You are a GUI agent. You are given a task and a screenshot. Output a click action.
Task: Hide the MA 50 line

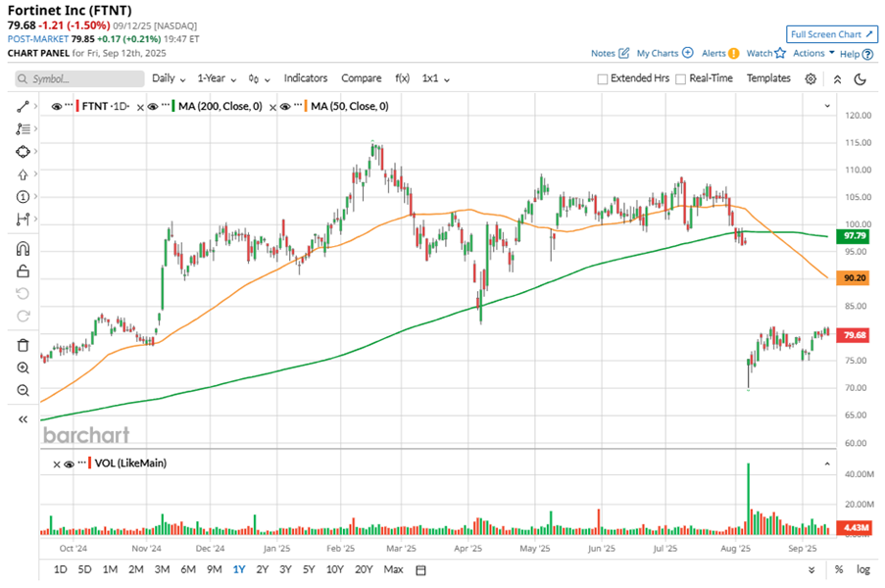click(x=285, y=106)
